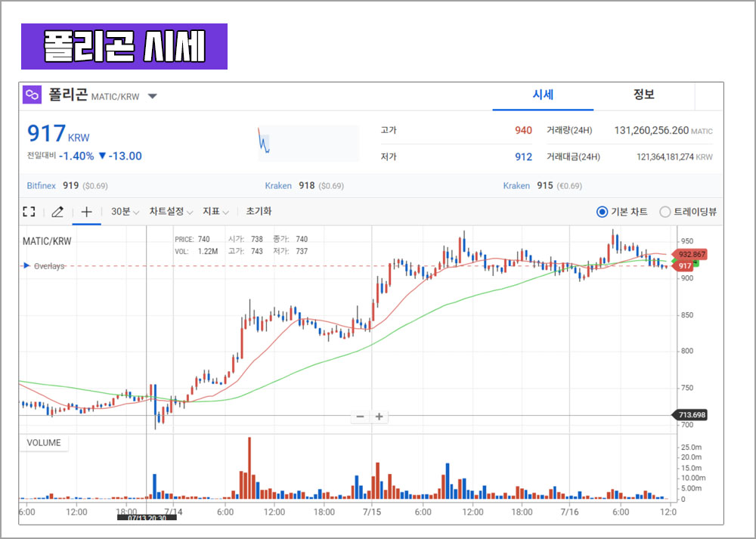
Task: Click the 7/16 date axis label
Action: tap(569, 511)
